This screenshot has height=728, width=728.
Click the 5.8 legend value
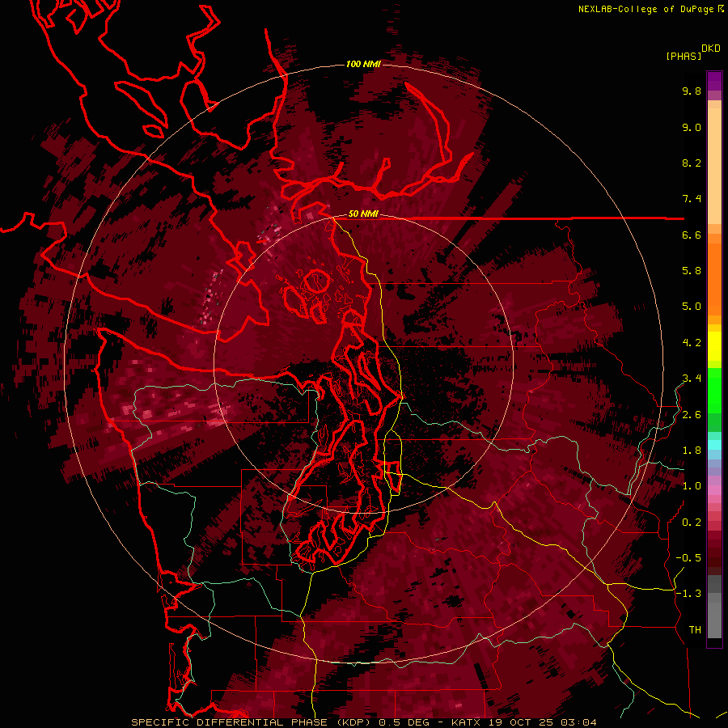[x=692, y=271]
